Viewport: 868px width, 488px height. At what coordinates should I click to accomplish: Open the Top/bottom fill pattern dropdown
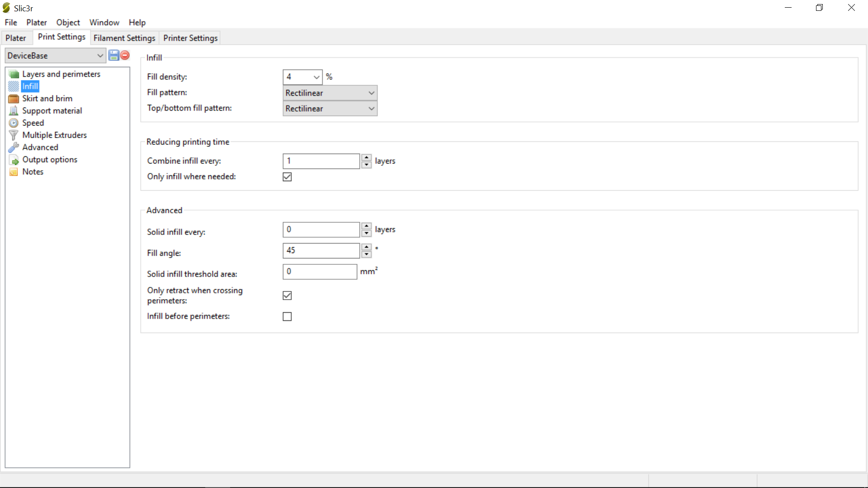click(x=330, y=109)
